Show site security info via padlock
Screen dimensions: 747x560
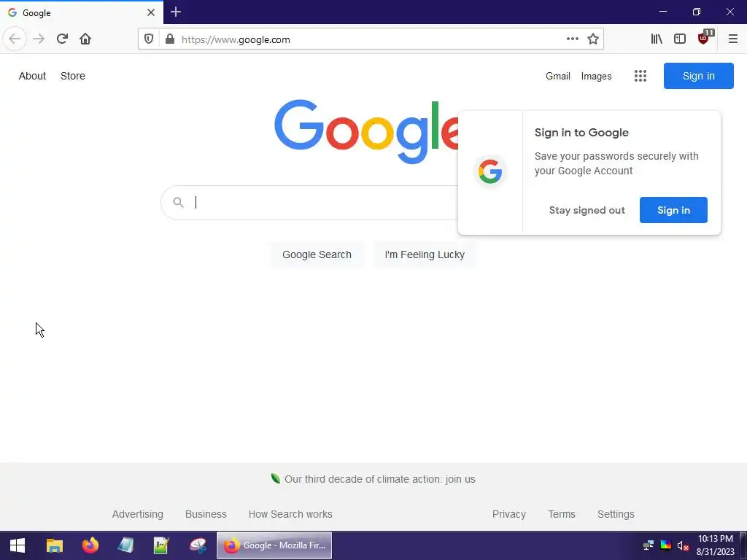click(x=169, y=39)
